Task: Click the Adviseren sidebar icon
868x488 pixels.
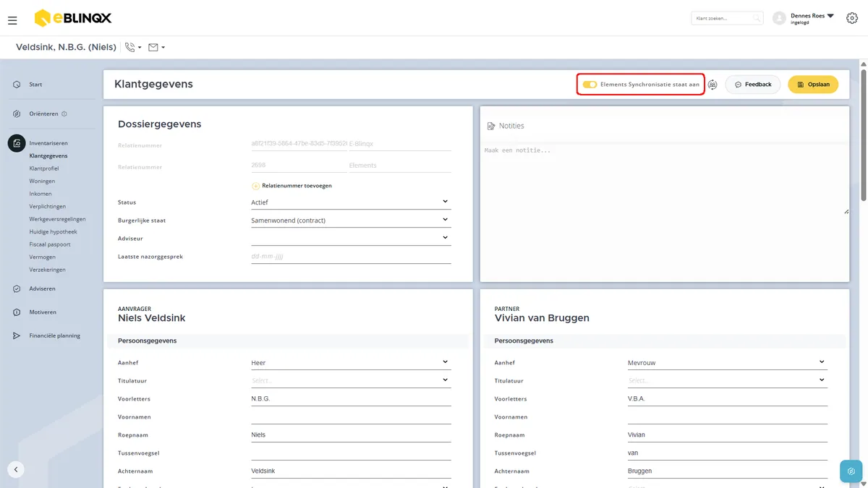Action: 17,288
